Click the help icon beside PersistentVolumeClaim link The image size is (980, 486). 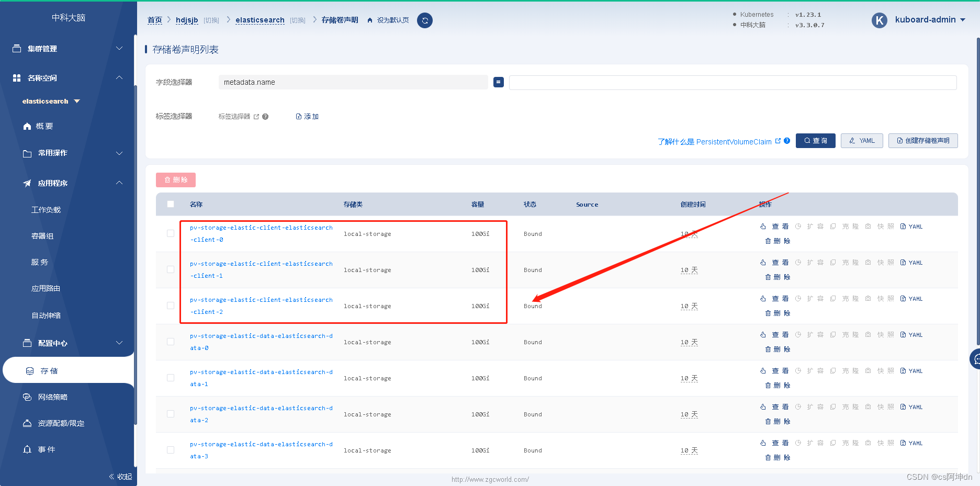787,141
